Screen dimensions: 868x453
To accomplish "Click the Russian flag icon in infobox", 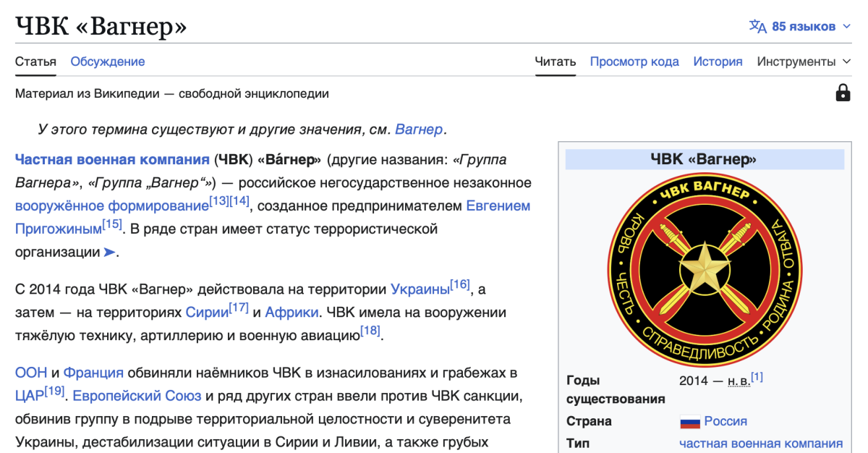I will point(690,422).
